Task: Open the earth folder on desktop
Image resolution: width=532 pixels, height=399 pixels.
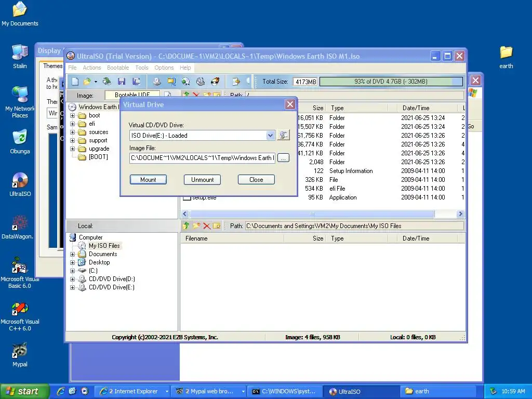Action: (x=506, y=57)
